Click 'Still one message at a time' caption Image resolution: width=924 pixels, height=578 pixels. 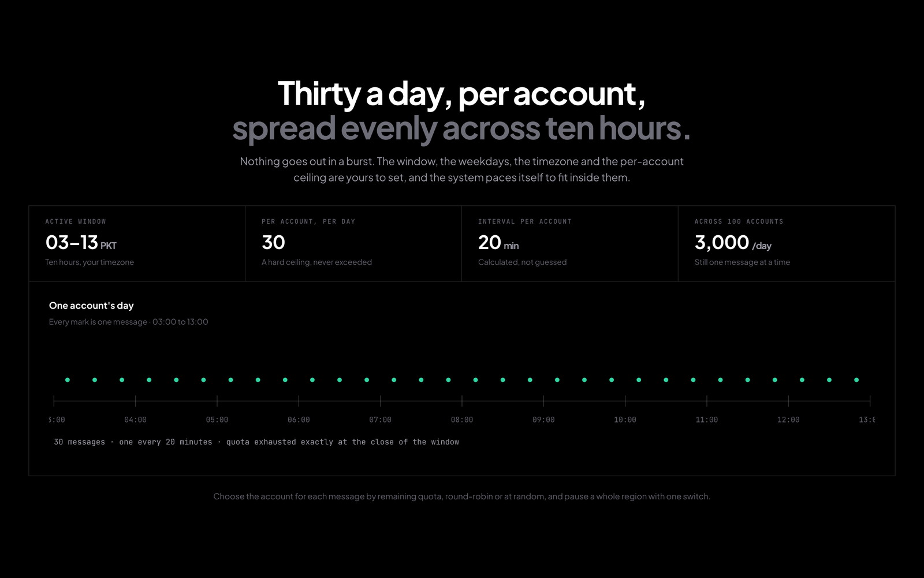(x=742, y=262)
